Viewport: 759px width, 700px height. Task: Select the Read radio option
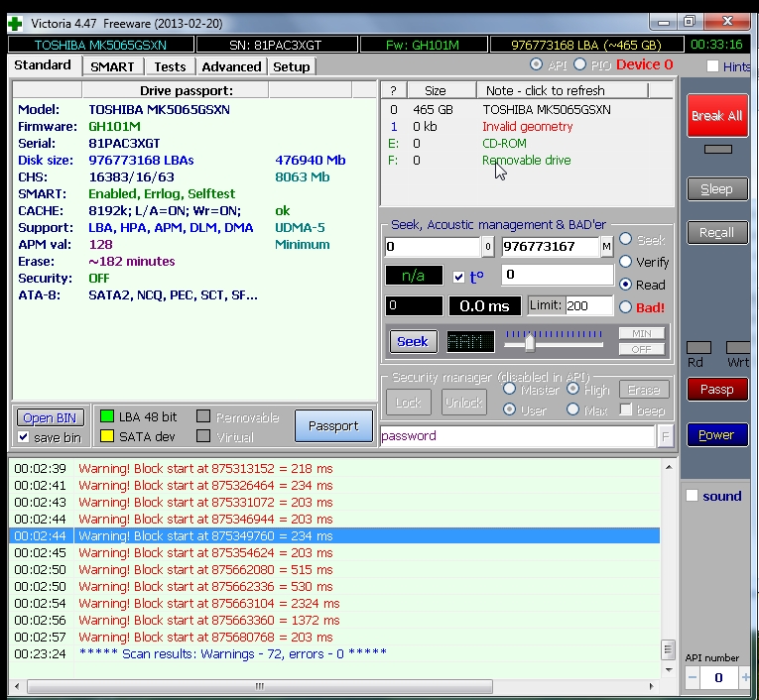[626, 285]
